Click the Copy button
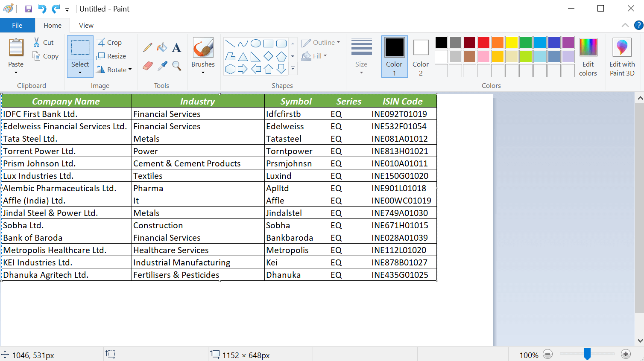The height and width of the screenshot is (361, 644). pyautogui.click(x=46, y=56)
